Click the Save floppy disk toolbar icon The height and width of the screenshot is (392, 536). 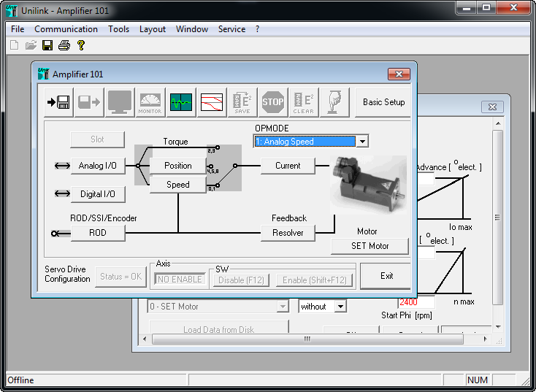[x=47, y=45]
